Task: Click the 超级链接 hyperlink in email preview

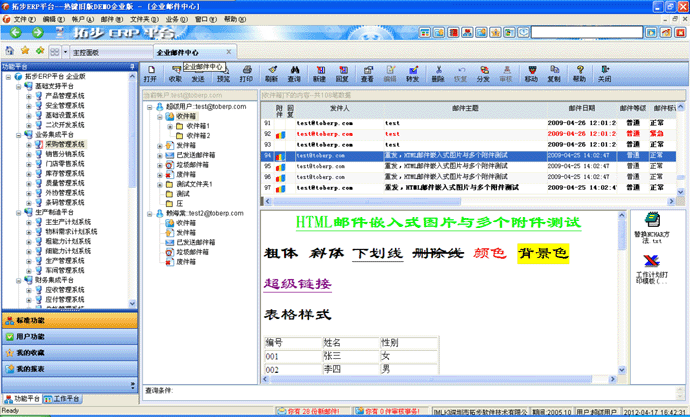Action: (x=296, y=284)
